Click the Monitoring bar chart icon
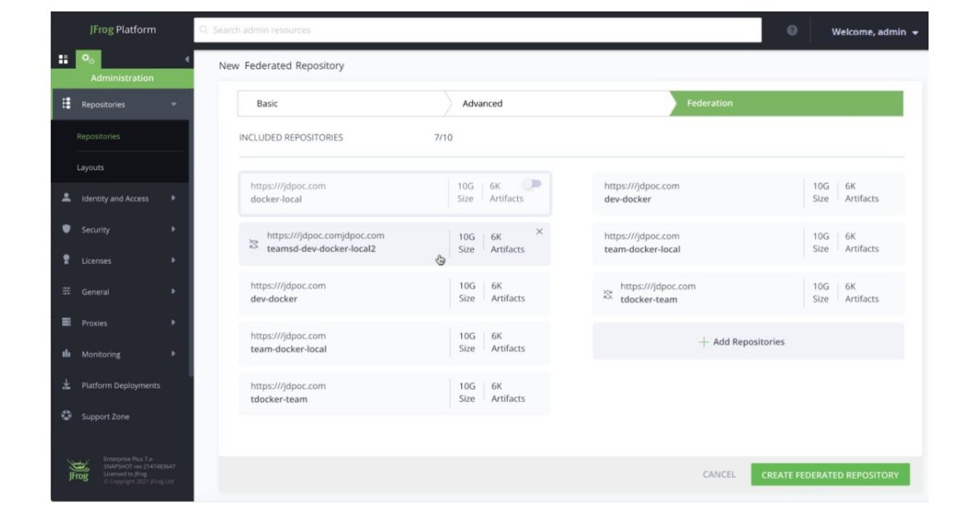The height and width of the screenshot is (512, 980). [66, 354]
